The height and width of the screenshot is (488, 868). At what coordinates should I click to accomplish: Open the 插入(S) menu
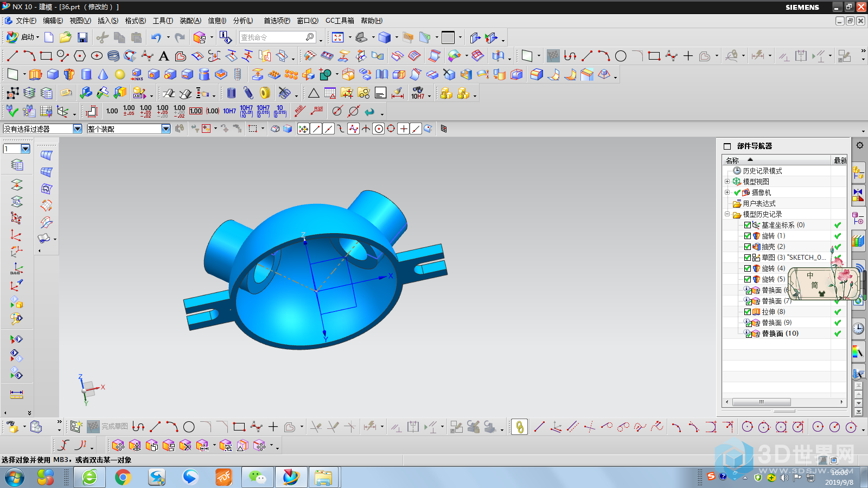click(x=108, y=21)
